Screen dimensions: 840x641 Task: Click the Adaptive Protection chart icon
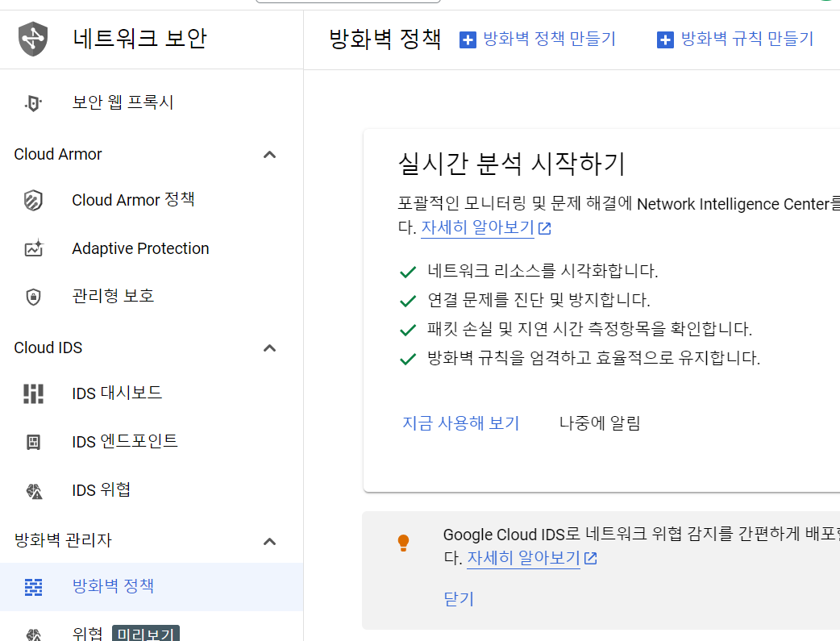34,248
